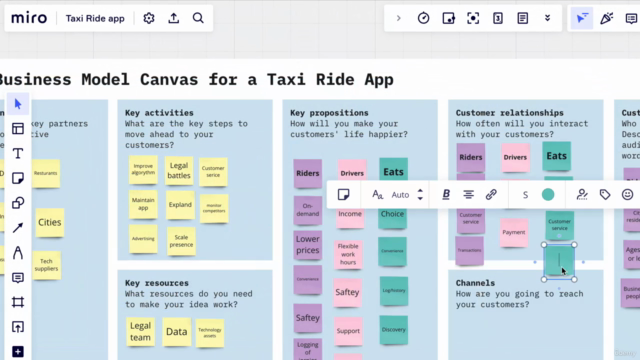This screenshot has height=360, width=640.
Task: Add a tag to the sticky note
Action: coord(605,195)
